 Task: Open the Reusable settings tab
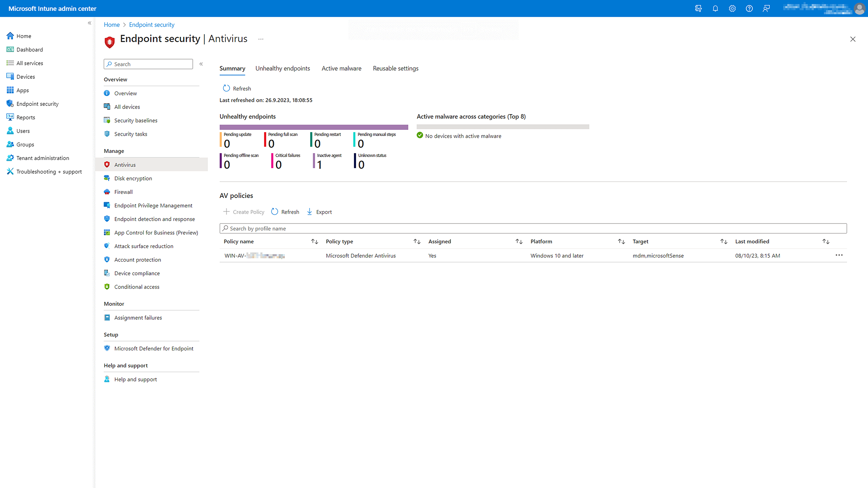395,68
